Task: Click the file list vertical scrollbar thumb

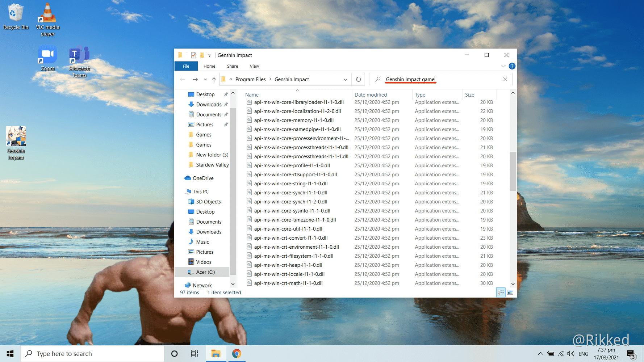Action: (x=513, y=171)
